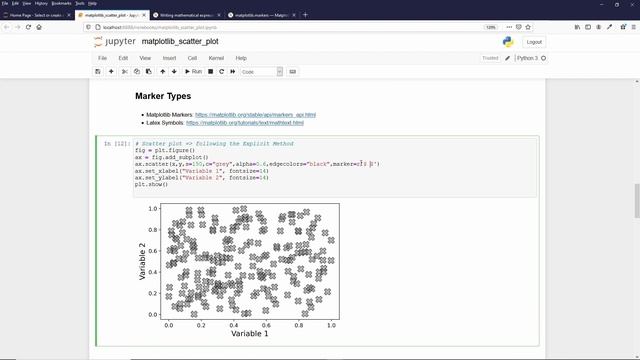The width and height of the screenshot is (640, 360).
Task: Reset the 120% zoom level indicator
Action: pos(491,27)
